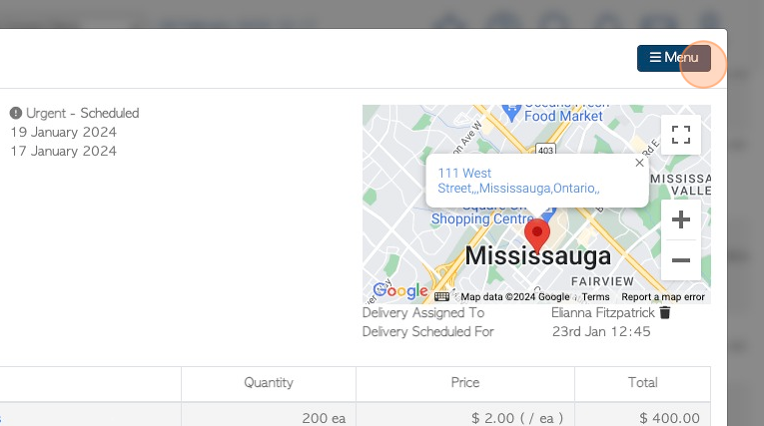764x426 pixels.
Task: Click the Highway 403 shield on the map
Action: [x=545, y=150]
